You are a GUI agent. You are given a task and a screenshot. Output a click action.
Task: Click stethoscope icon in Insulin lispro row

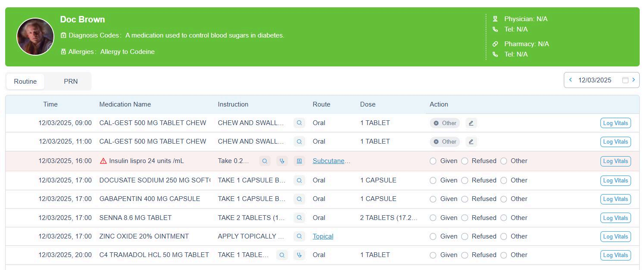coord(282,161)
